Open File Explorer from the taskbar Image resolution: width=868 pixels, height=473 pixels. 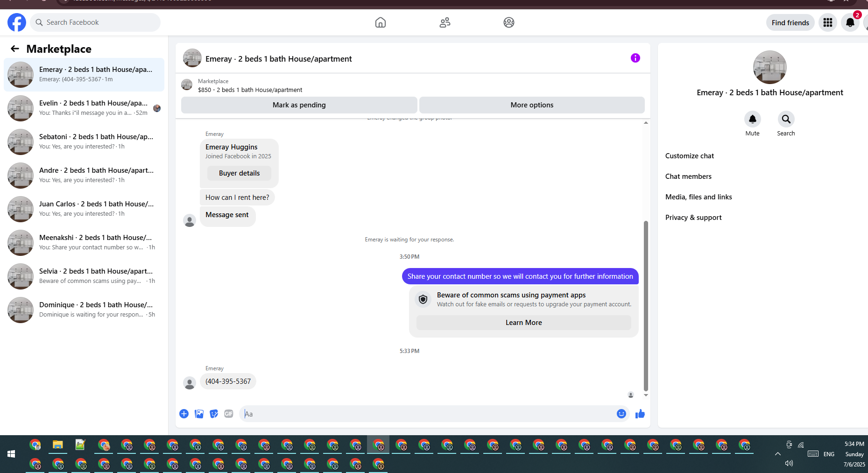point(58,445)
